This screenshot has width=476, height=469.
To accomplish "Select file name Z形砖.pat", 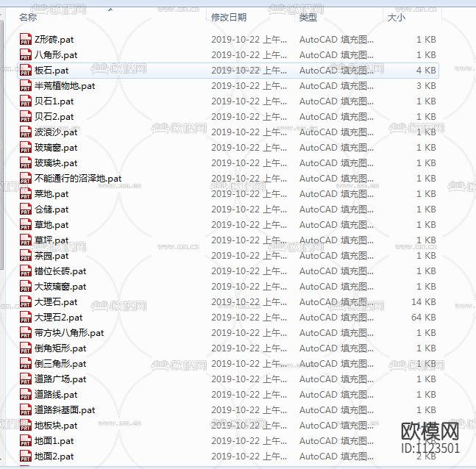I will coord(54,40).
